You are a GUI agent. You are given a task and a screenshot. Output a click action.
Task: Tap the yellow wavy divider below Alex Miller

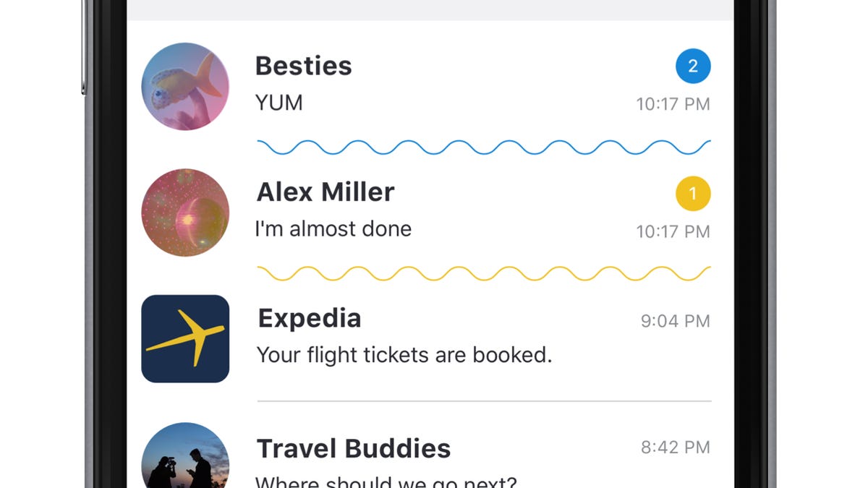coord(484,273)
